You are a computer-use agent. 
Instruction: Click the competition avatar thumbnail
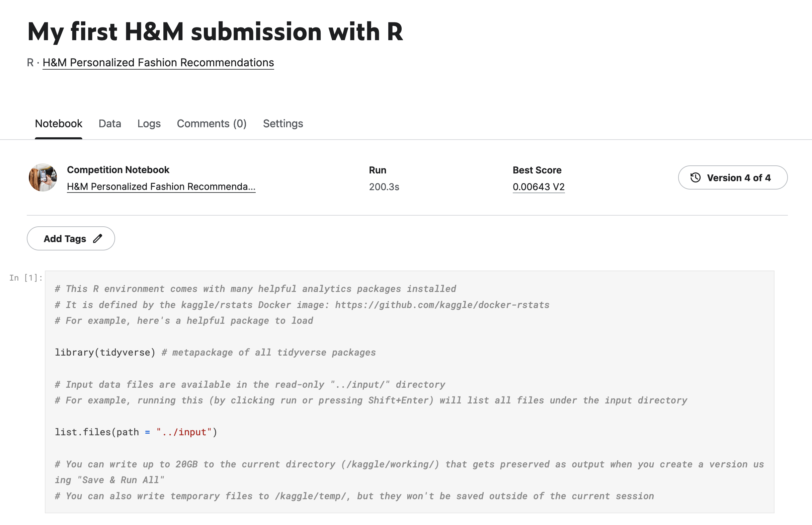(43, 177)
